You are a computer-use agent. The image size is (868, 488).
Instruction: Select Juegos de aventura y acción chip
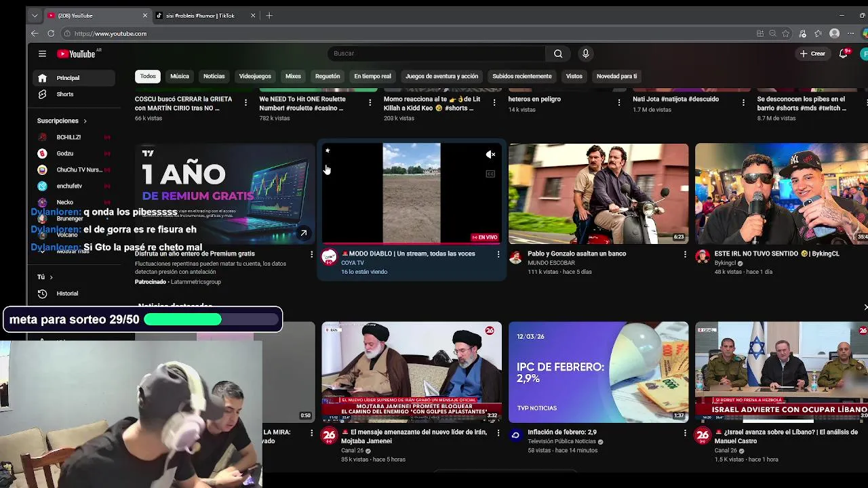(x=441, y=76)
